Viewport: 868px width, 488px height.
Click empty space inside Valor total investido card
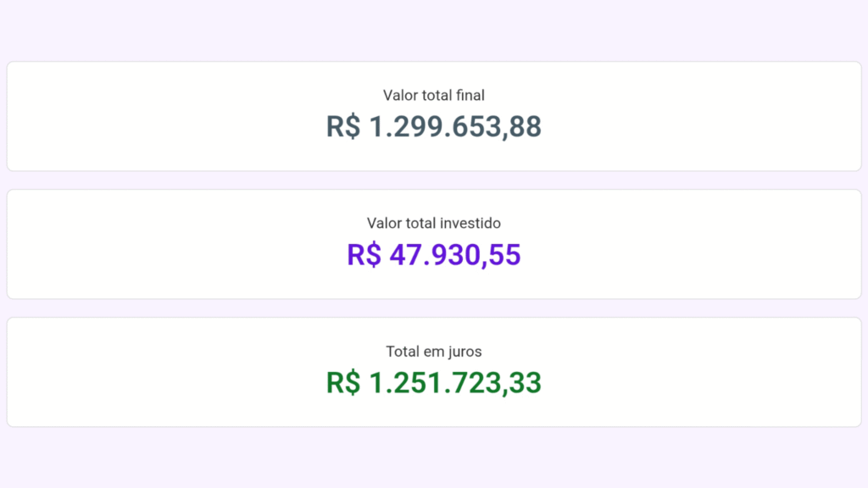166,244
